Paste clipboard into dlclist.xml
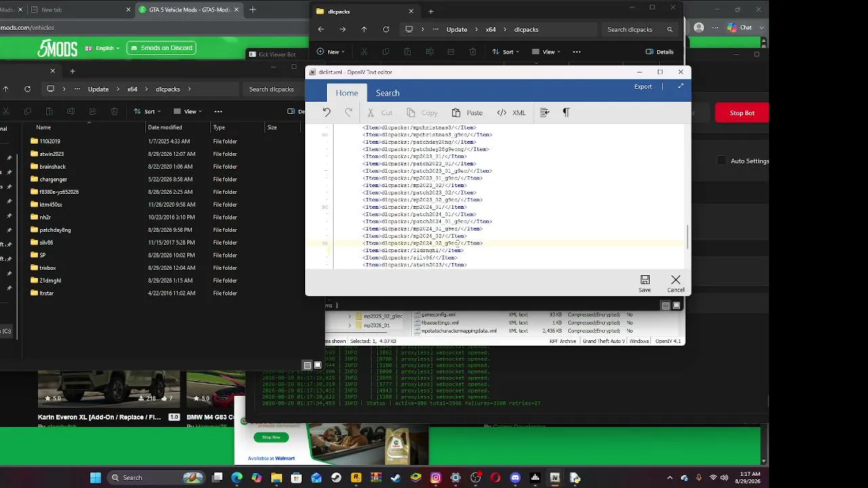This screenshot has width=868, height=488. point(467,113)
